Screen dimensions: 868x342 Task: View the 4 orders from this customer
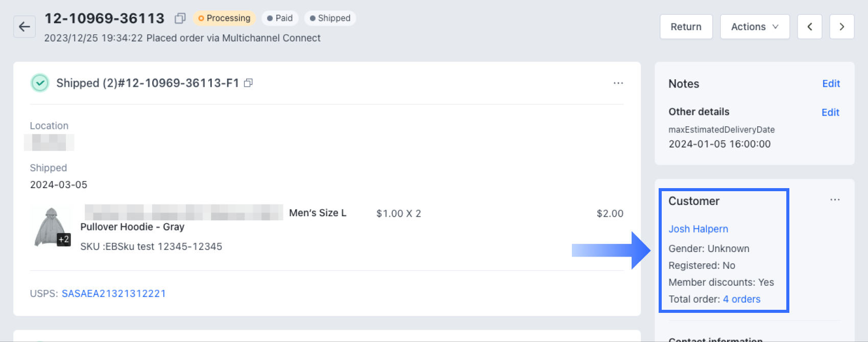[741, 299]
